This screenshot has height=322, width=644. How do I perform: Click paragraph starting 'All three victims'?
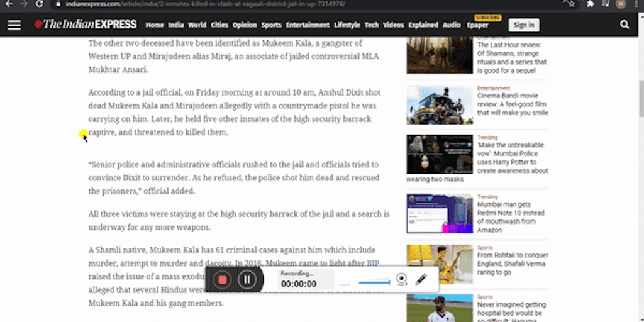239,221
